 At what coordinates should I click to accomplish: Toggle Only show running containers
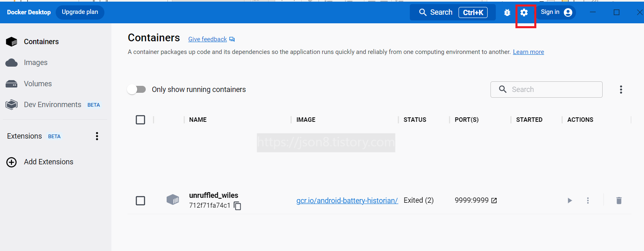136,90
